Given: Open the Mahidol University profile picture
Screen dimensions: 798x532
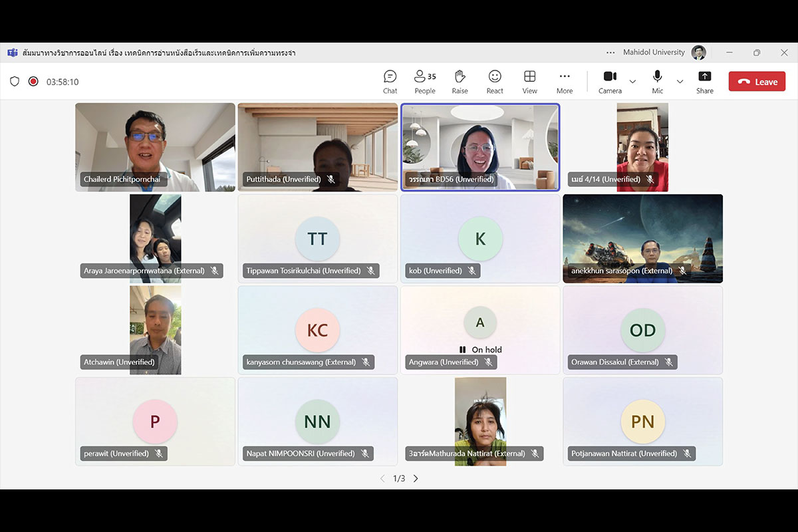Looking at the screenshot, I should 698,53.
